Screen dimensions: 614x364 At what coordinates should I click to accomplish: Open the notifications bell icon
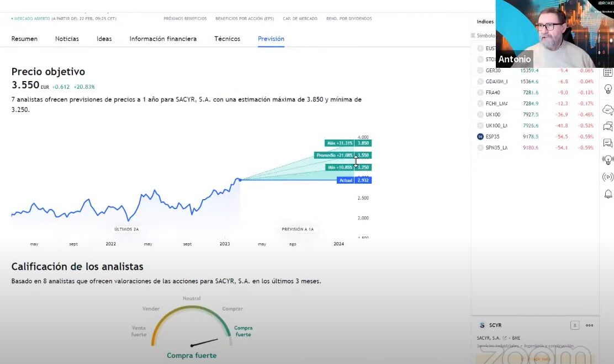[x=608, y=194]
